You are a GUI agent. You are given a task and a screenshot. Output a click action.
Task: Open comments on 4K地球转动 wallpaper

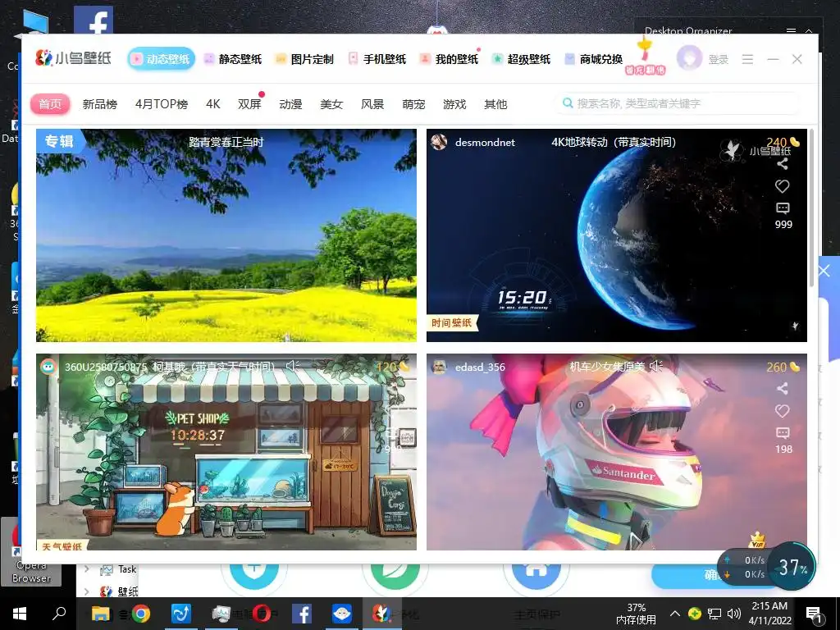click(x=783, y=208)
